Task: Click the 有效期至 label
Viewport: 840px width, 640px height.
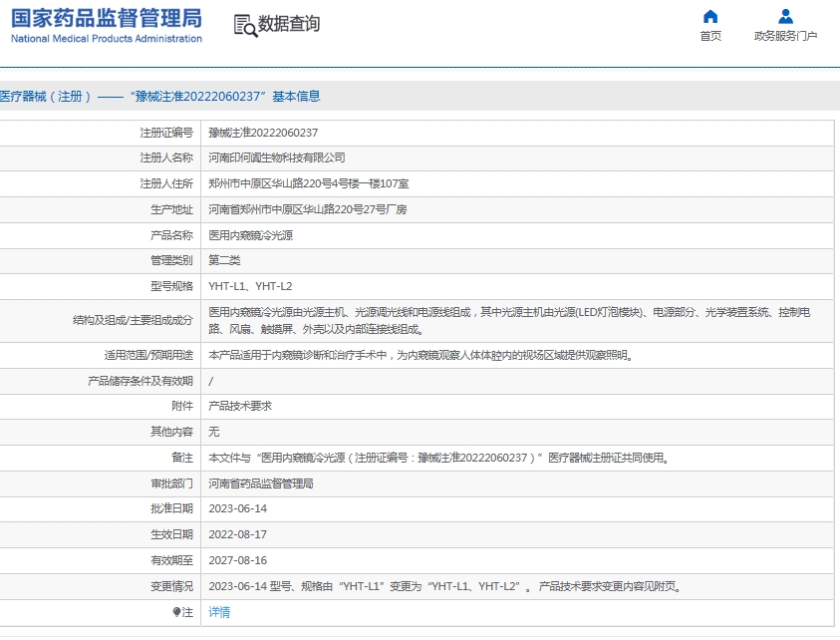Action: point(172,560)
